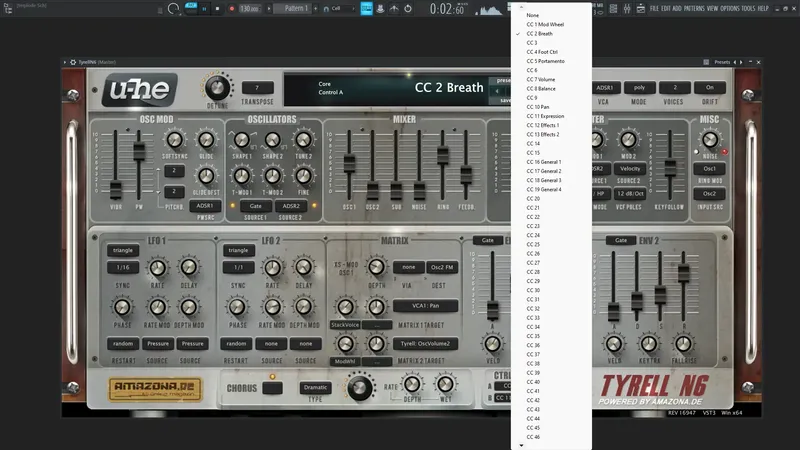Screen dimensions: 800x450
Task: Click the LFO 1 Rate knob
Action: tap(157, 267)
